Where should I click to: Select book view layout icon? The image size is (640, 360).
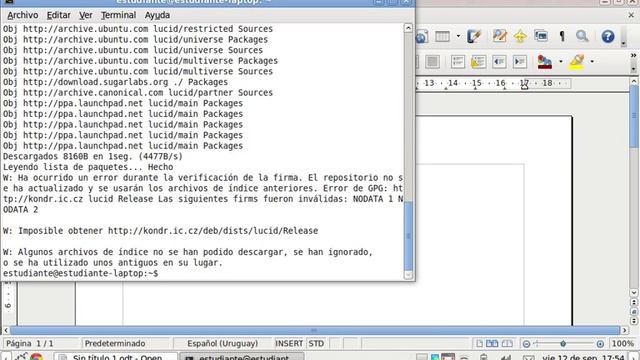pyautogui.click(x=507, y=344)
